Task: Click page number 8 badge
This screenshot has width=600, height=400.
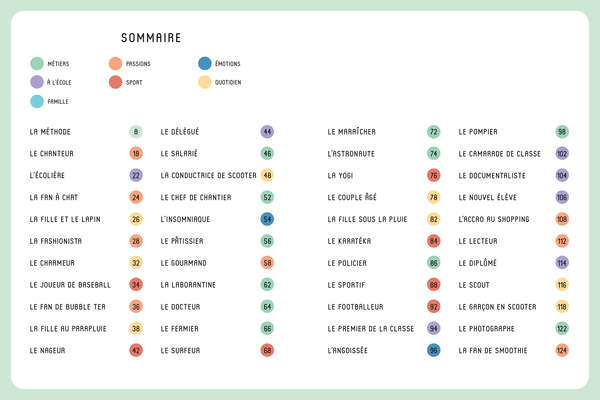Action: 136,132
